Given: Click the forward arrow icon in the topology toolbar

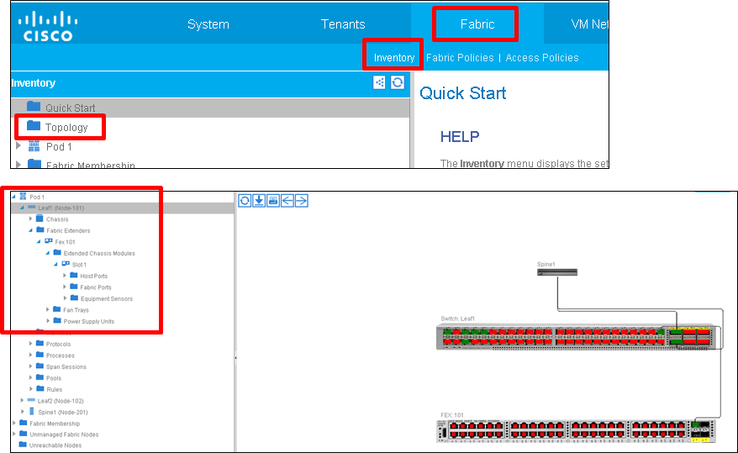Looking at the screenshot, I should (301, 201).
